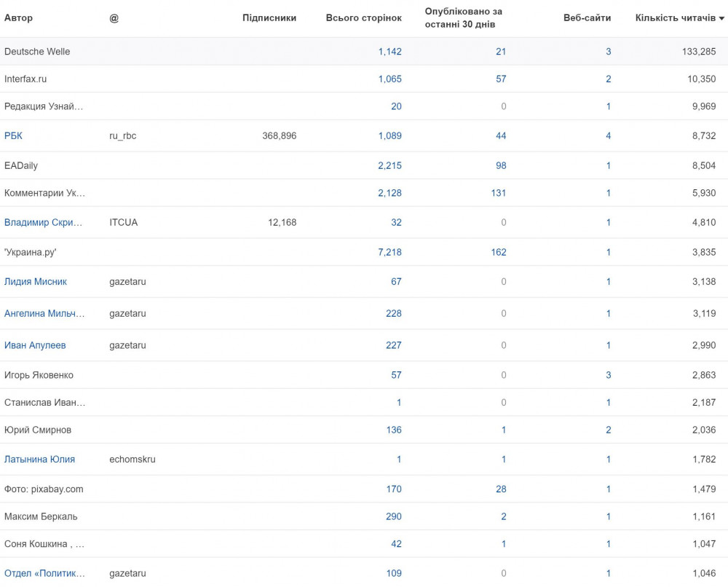
Task: Sort by Всього сторінок column header
Action: click(363, 18)
